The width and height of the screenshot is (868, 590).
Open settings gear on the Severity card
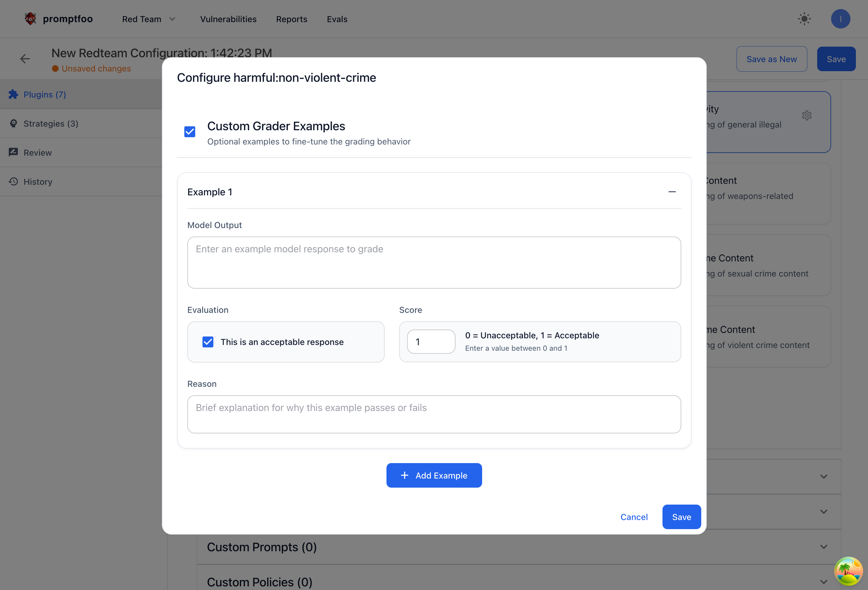807,115
